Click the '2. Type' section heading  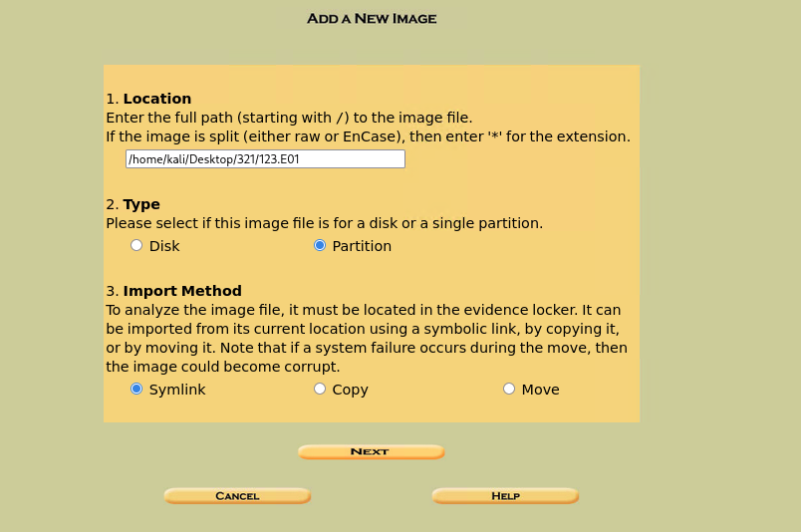[133, 204]
